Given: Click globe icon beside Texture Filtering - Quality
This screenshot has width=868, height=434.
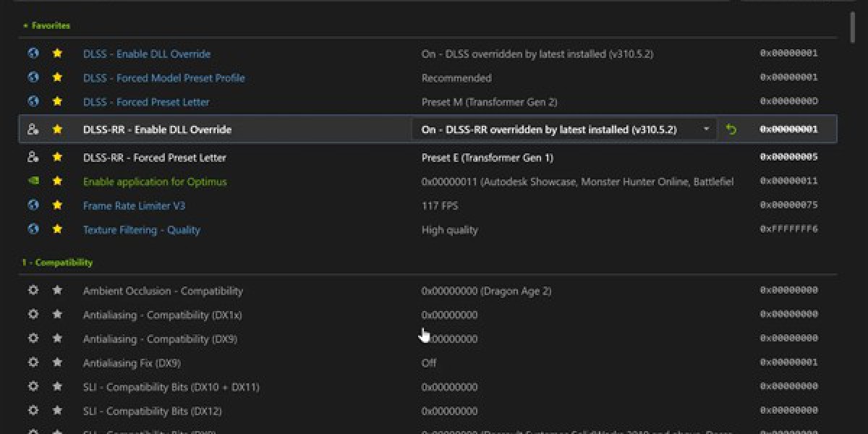Looking at the screenshot, I should point(33,229).
